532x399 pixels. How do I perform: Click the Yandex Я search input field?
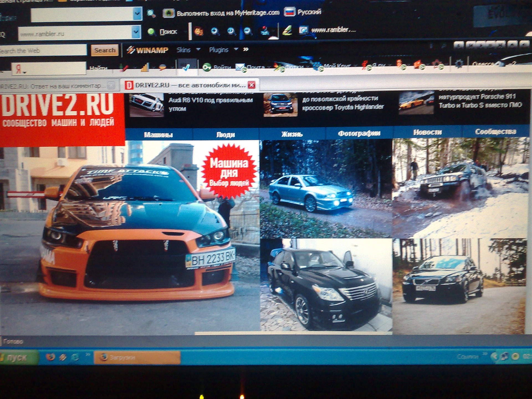[49, 69]
